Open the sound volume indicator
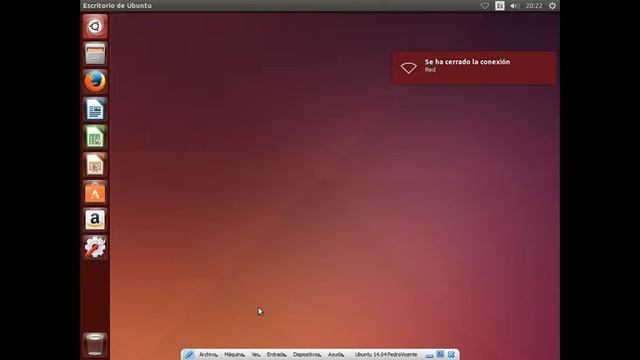640x360 pixels. [x=514, y=6]
